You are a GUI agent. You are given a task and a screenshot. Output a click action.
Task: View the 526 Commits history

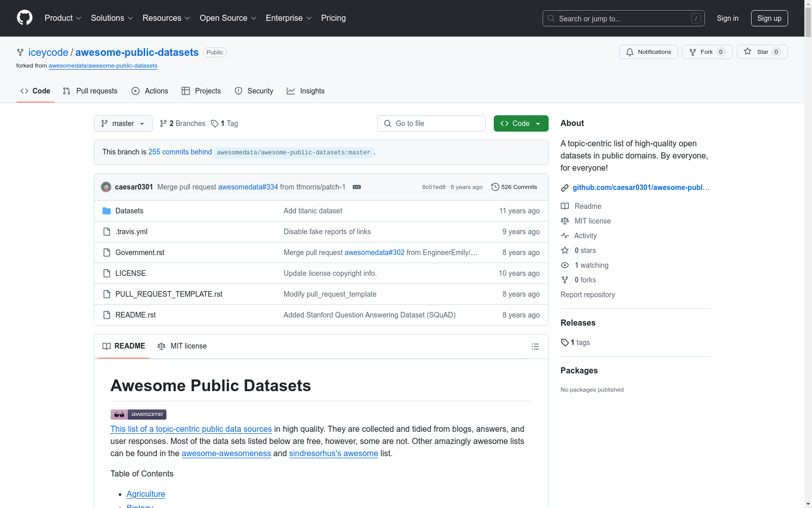coord(514,187)
